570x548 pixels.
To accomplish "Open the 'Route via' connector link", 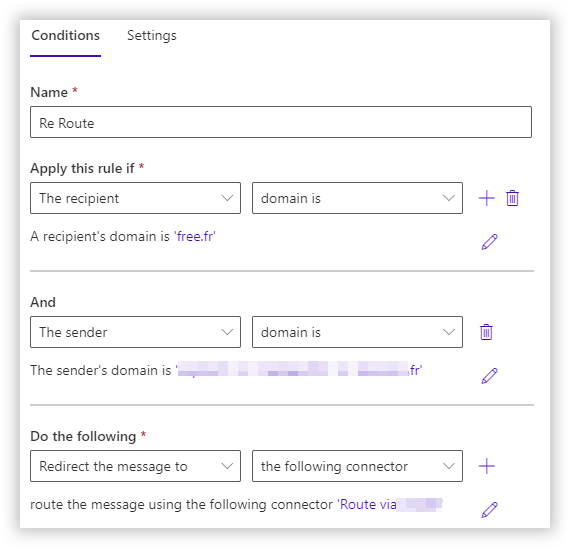I will click(x=390, y=505).
